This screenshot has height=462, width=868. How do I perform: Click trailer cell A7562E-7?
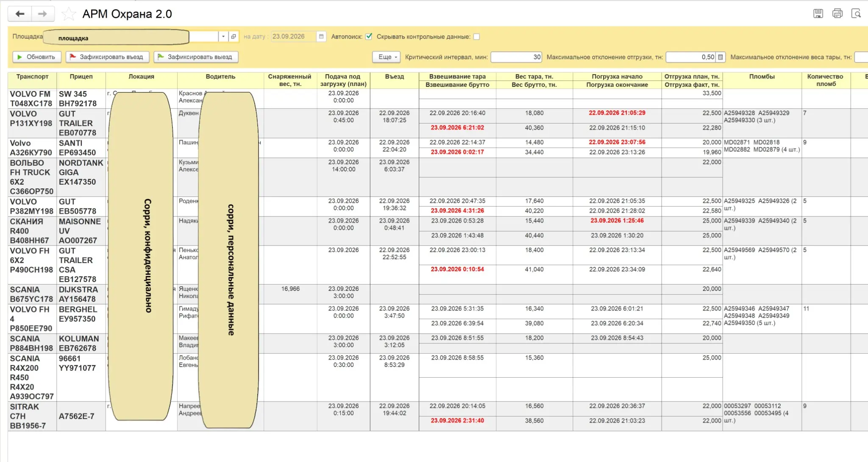click(x=81, y=416)
